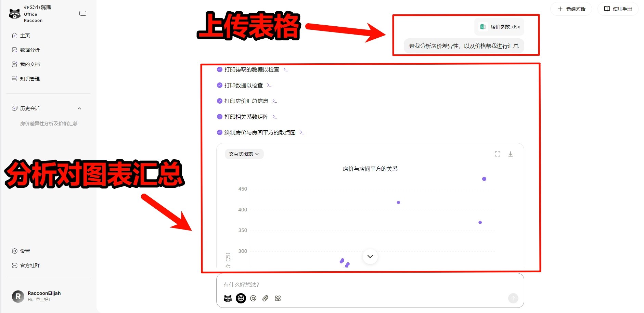This screenshot has height=313, width=644.
Task: Open the 交互式图表 dropdown
Action: [244, 154]
